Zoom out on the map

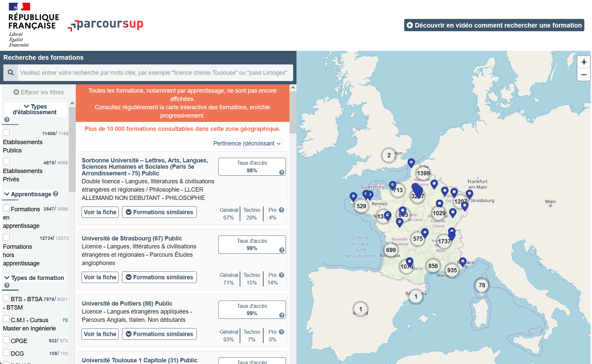point(584,75)
